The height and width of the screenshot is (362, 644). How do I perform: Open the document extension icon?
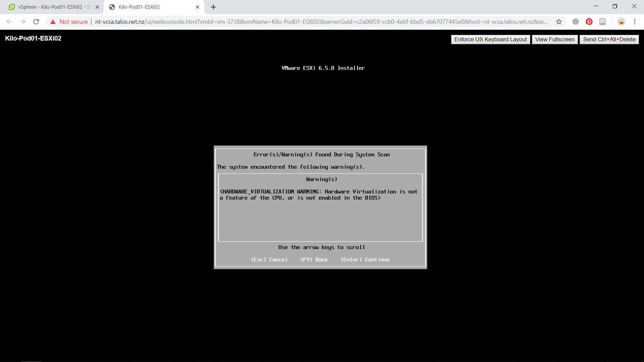point(602,22)
